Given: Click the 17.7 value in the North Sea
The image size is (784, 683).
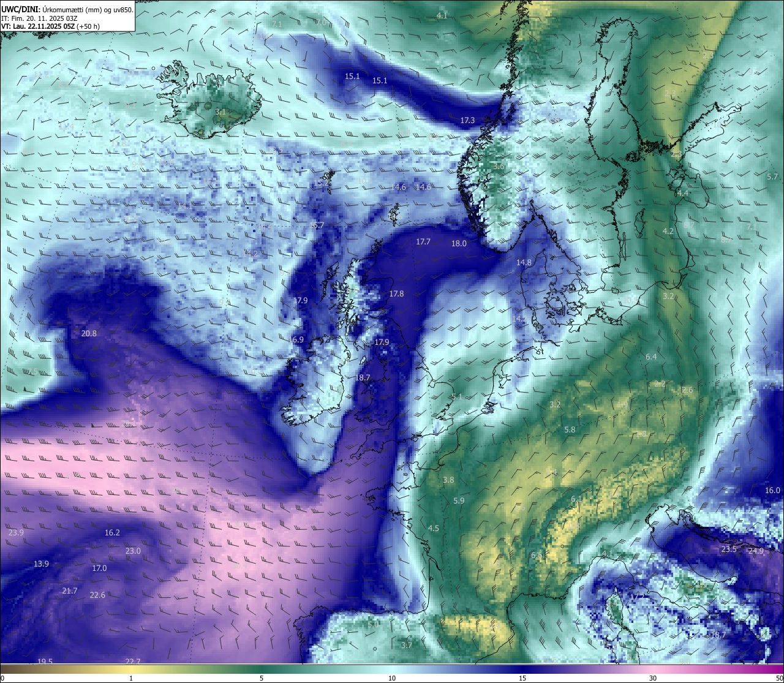Looking at the screenshot, I should [423, 241].
